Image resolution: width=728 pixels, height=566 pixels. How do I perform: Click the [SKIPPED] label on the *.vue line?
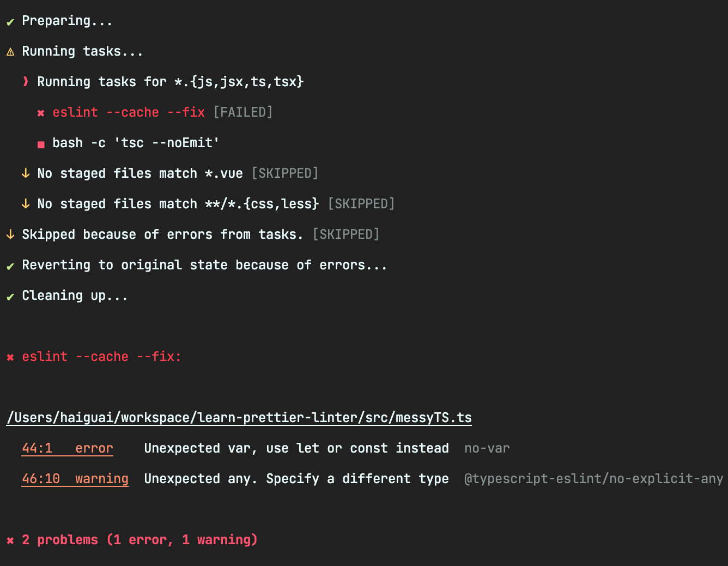(285, 173)
